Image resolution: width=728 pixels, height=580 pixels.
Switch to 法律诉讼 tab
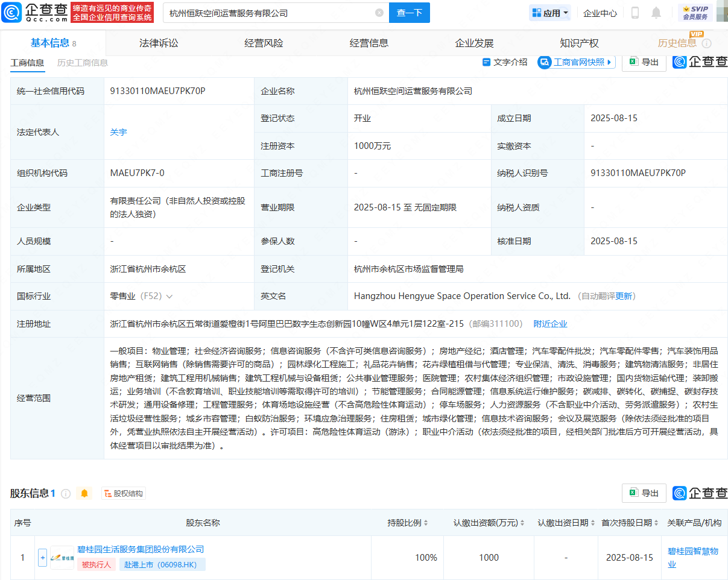(159, 43)
